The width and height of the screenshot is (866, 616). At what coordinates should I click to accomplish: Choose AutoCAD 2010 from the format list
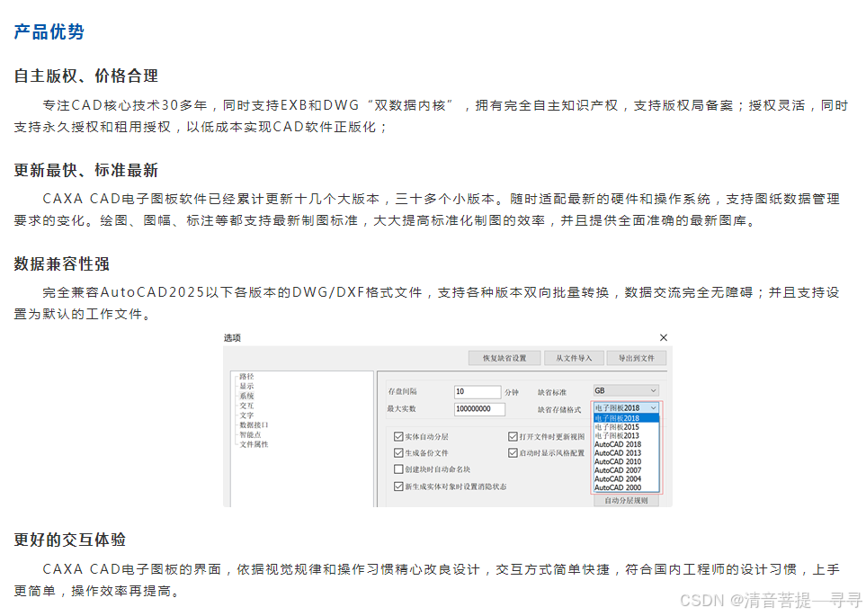click(x=626, y=461)
